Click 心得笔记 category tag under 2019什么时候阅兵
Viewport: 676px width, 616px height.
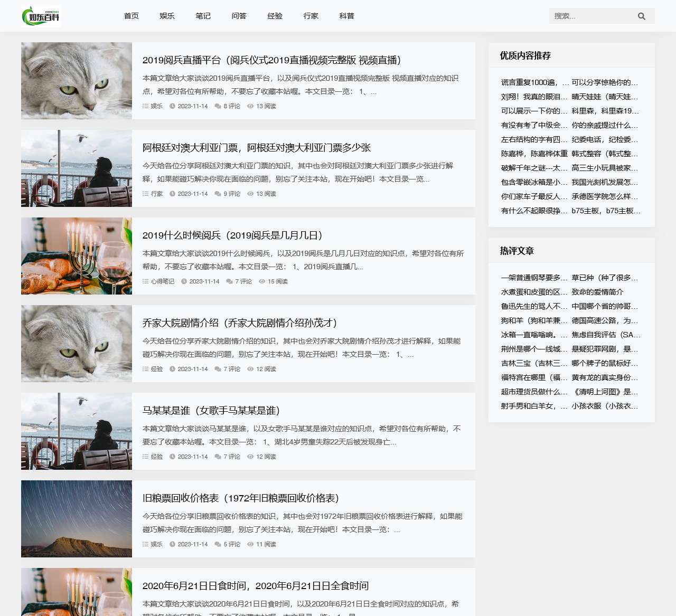point(162,281)
